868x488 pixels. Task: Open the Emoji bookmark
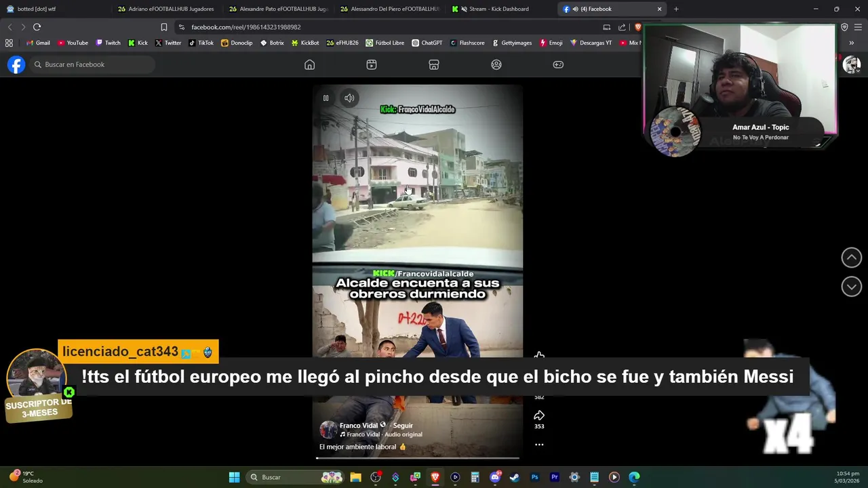point(551,43)
